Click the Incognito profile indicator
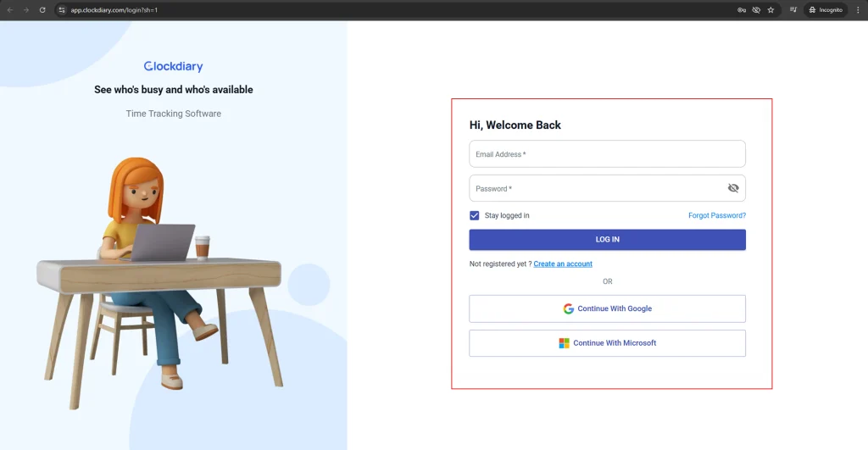Viewport: 868px width, 450px height. click(826, 10)
